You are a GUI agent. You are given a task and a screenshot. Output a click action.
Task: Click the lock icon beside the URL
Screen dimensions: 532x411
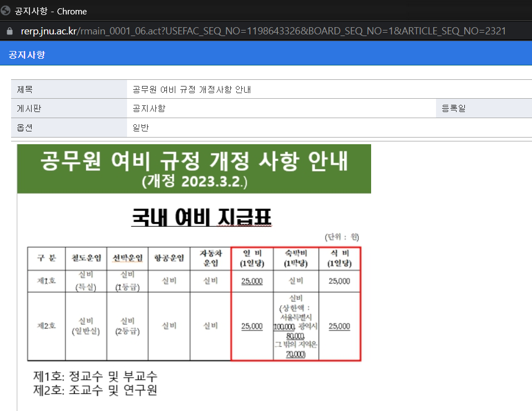tap(8, 31)
